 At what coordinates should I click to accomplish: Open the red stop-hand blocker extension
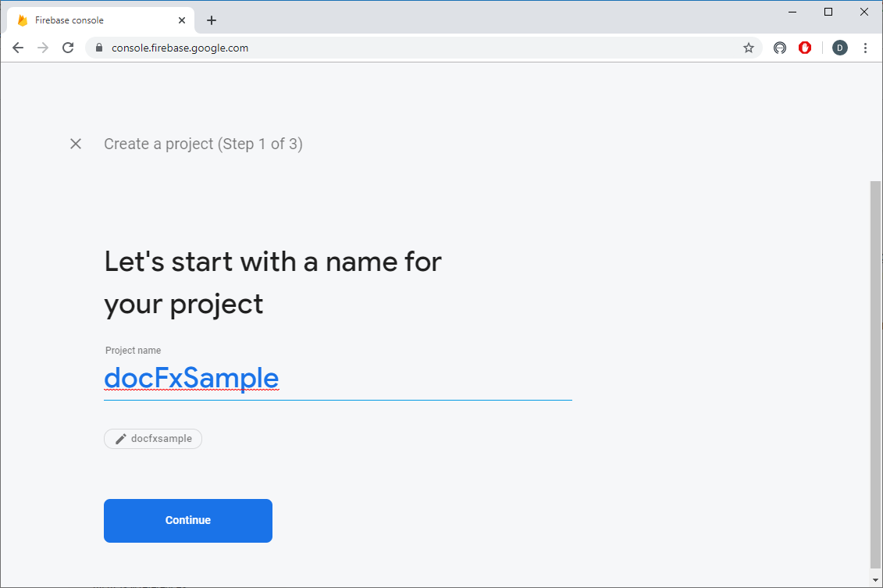pyautogui.click(x=805, y=48)
